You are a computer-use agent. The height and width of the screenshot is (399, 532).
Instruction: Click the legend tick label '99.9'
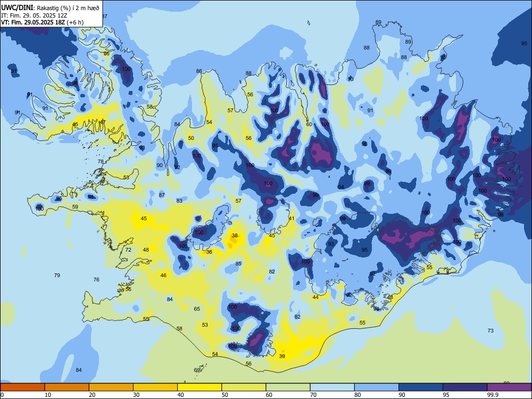coord(493,395)
